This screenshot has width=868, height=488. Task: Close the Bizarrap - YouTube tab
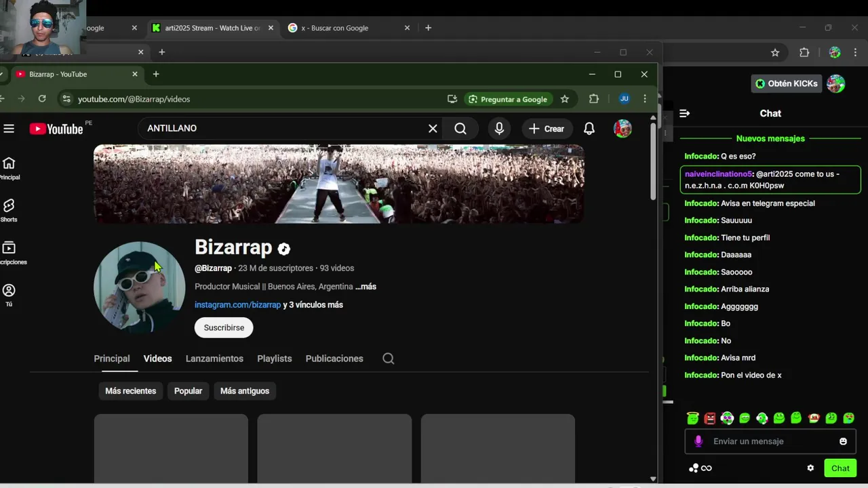(134, 74)
